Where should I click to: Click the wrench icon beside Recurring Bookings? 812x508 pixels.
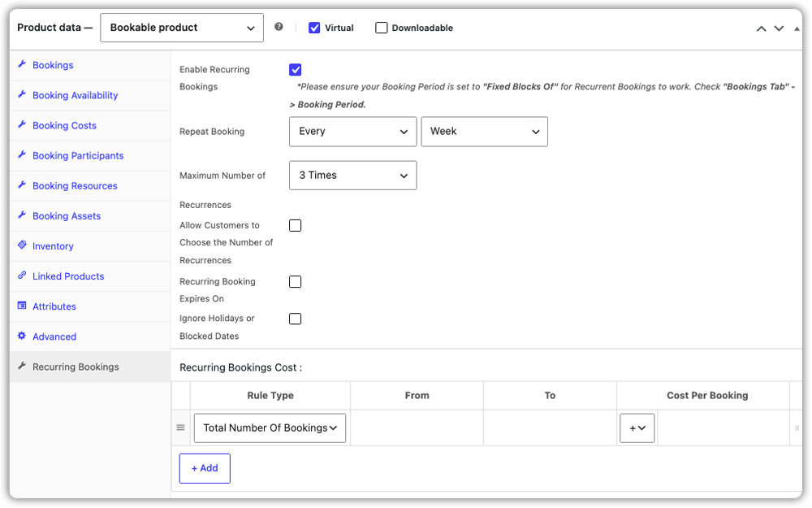(22, 366)
